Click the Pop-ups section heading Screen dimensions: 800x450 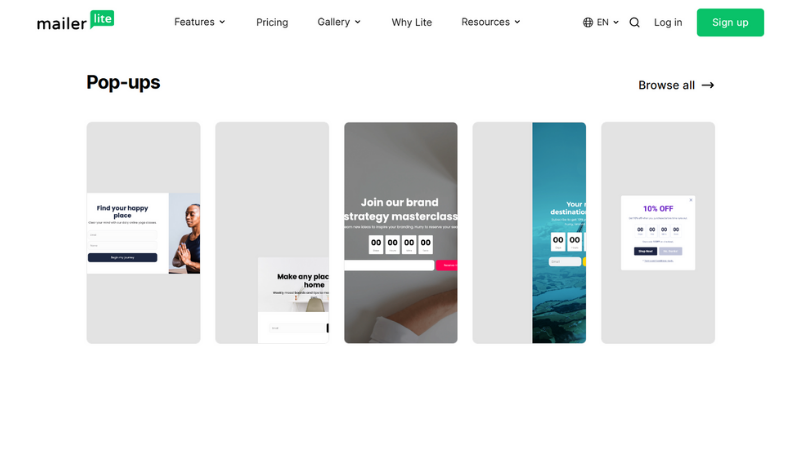click(123, 83)
